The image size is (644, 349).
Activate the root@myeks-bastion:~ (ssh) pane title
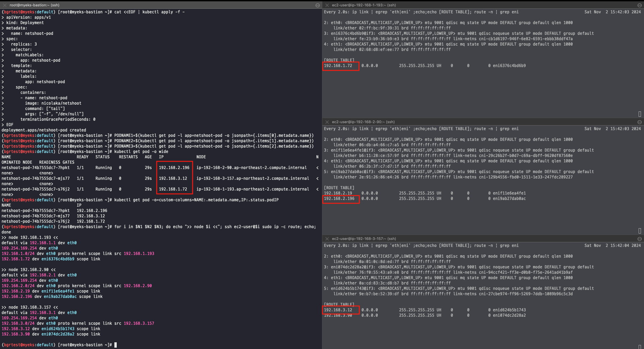coord(35,5)
